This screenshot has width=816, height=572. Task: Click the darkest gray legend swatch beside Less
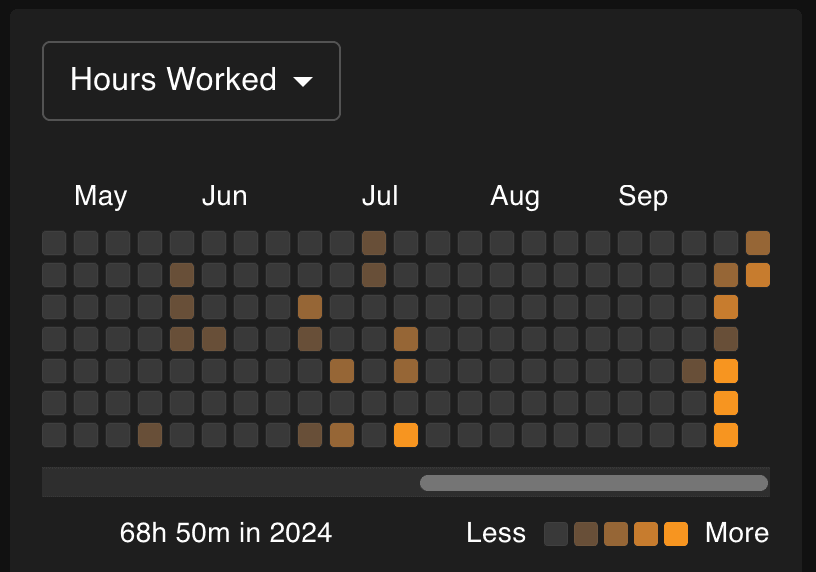coord(556,534)
